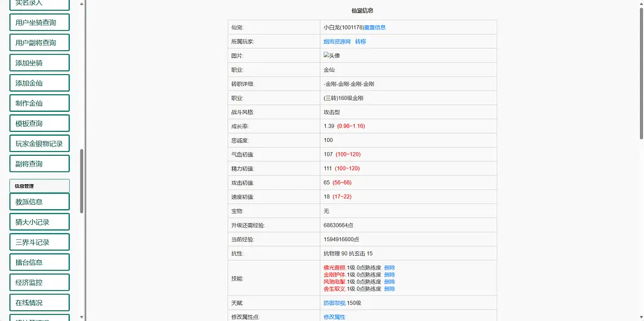Click the 气血初值 value 107
644x321 pixels.
[328, 155]
